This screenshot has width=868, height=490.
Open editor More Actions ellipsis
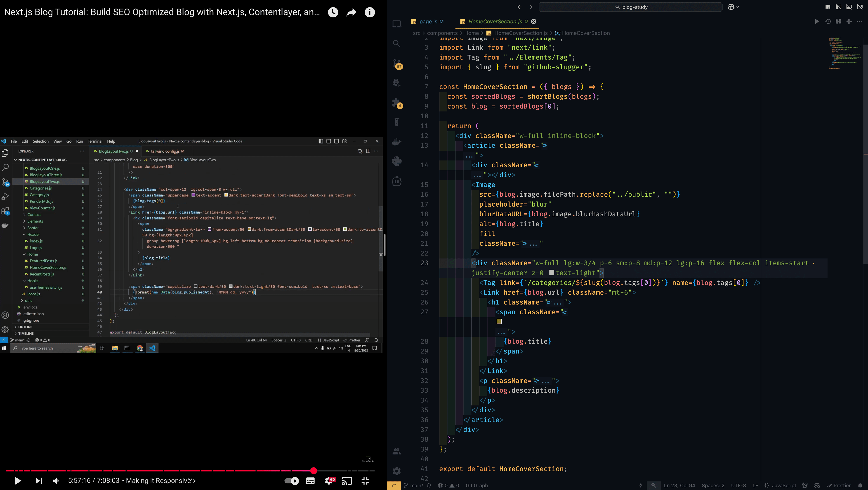point(860,21)
